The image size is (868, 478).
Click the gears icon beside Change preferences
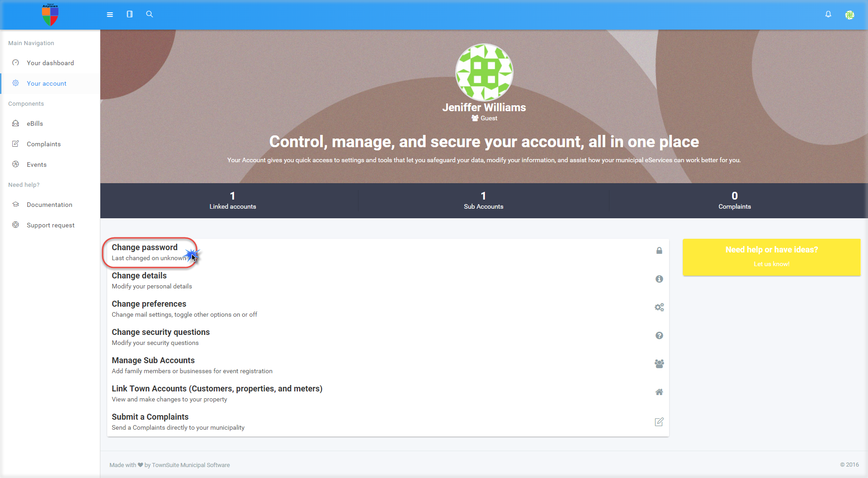659,307
